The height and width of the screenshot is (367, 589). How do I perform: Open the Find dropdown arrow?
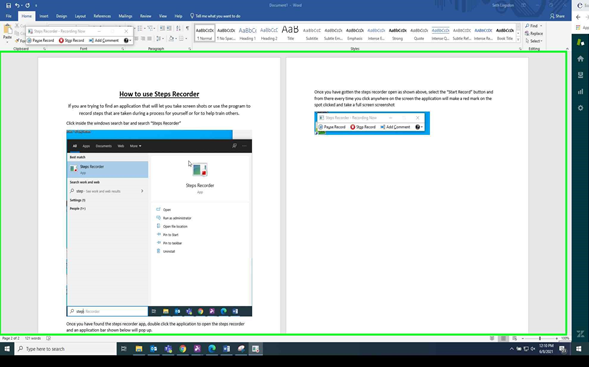(x=541, y=26)
